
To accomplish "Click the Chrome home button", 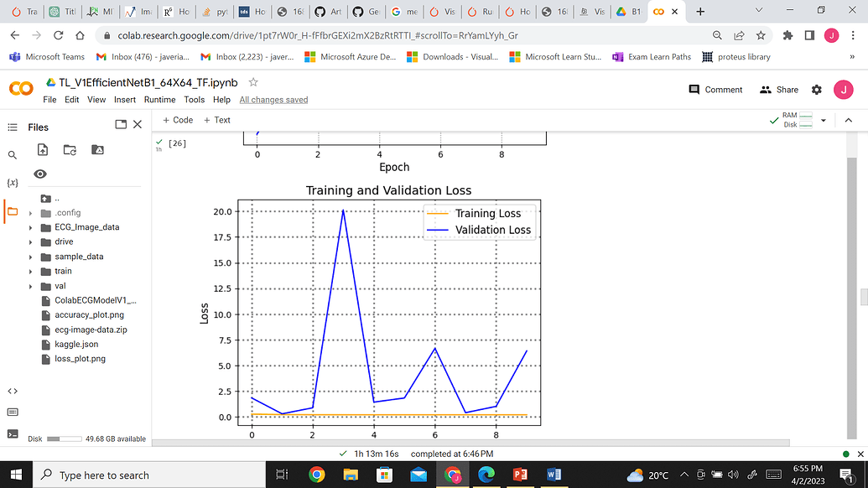I will 81,35.
